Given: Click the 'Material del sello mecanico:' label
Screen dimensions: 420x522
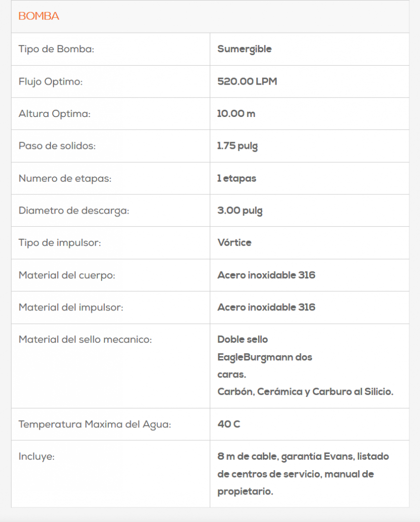Looking at the screenshot, I should click(85, 340).
